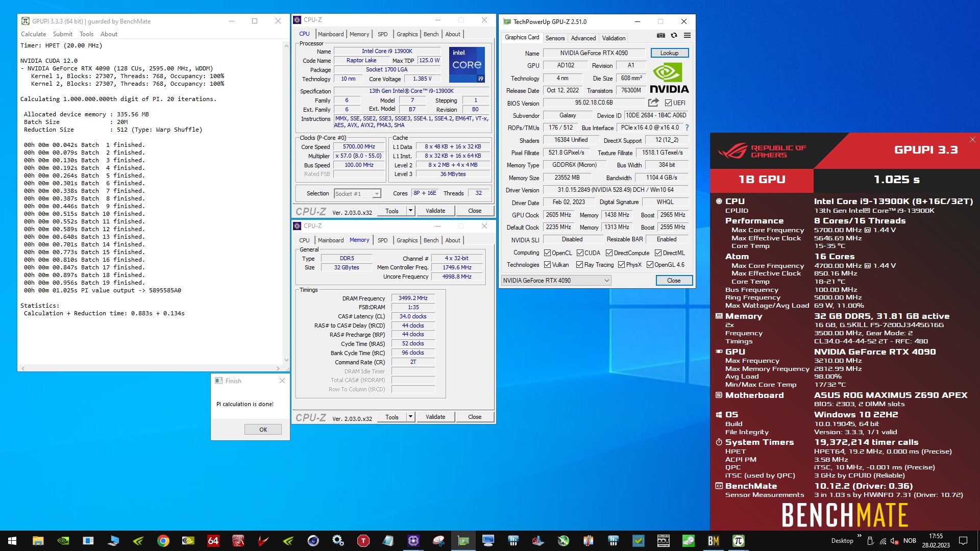Open the taskbar clock showing 17:55
980x551 pixels.
[936, 541]
